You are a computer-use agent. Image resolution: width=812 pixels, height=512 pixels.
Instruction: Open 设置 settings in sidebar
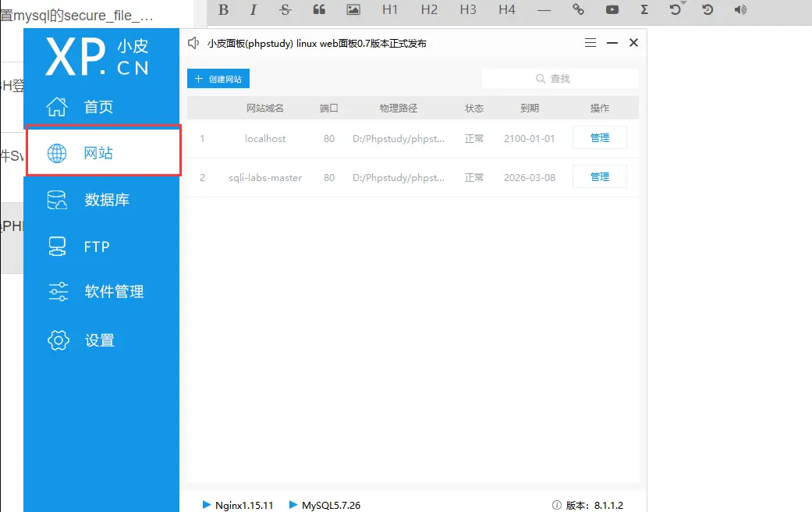tap(101, 340)
